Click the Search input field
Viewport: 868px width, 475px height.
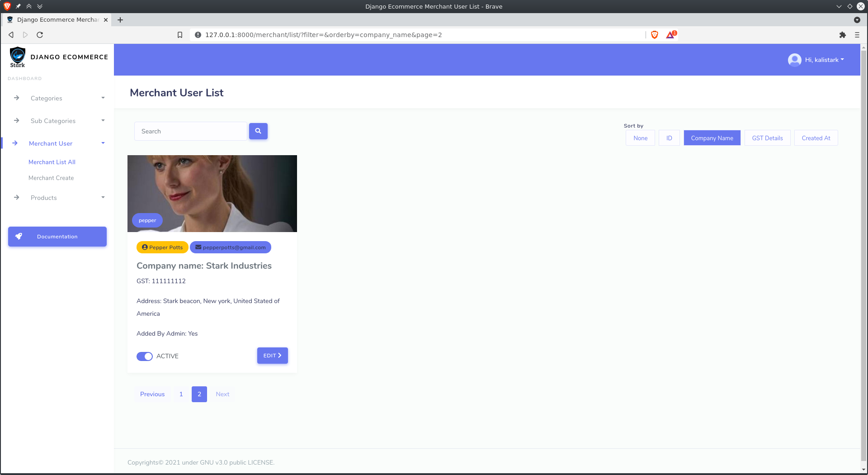click(x=190, y=131)
